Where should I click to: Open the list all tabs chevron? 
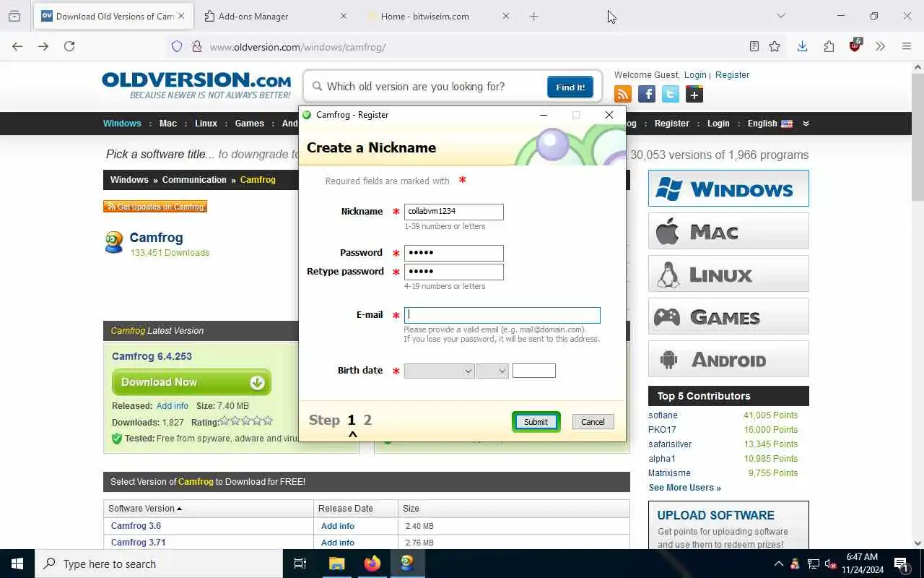(x=780, y=16)
